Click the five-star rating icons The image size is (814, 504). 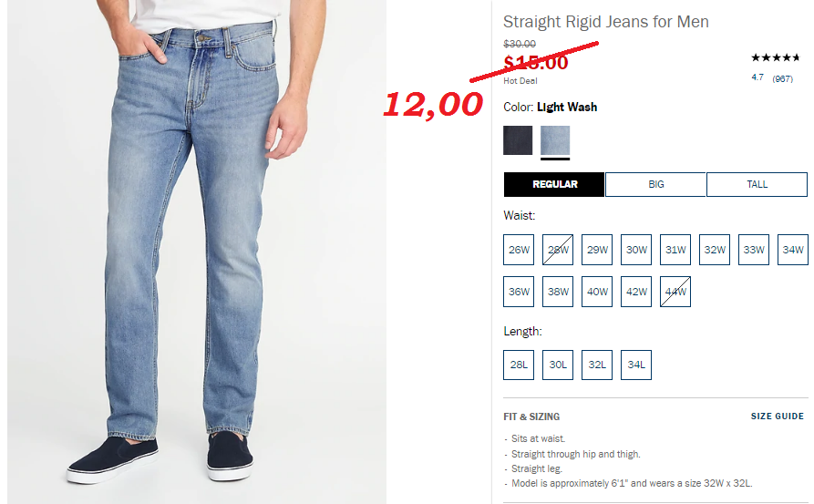(775, 57)
